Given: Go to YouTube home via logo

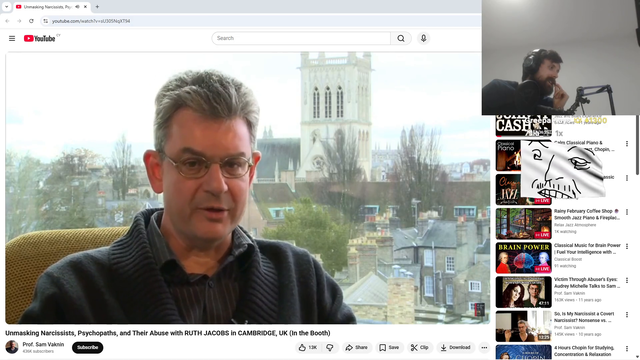Looking at the screenshot, I should tap(39, 38).
